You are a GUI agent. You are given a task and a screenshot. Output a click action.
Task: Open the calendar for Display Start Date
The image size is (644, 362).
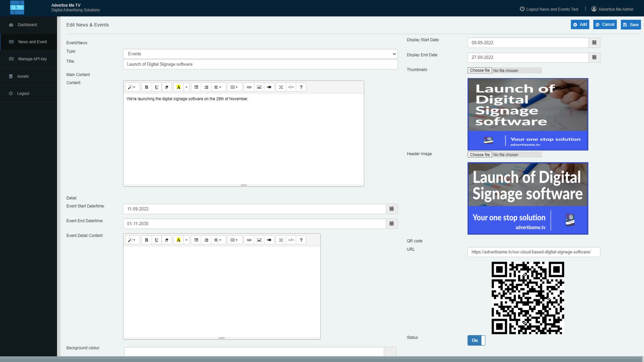click(594, 43)
